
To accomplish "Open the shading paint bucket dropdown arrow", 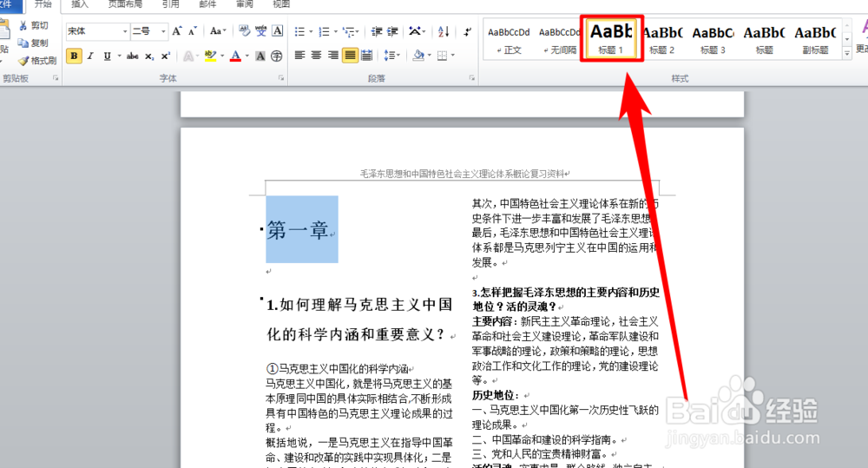I will tap(429, 56).
